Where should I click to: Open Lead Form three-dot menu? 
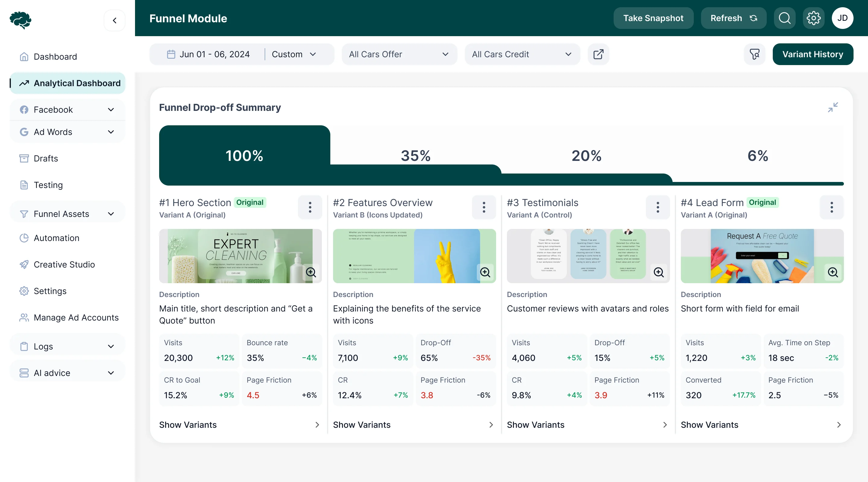coord(832,207)
